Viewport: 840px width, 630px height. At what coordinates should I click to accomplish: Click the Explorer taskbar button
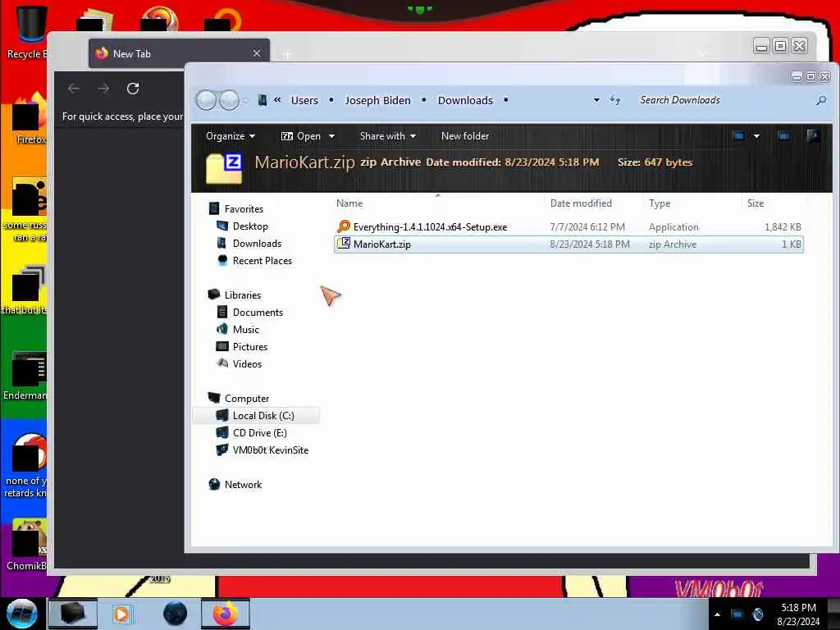[x=73, y=614]
